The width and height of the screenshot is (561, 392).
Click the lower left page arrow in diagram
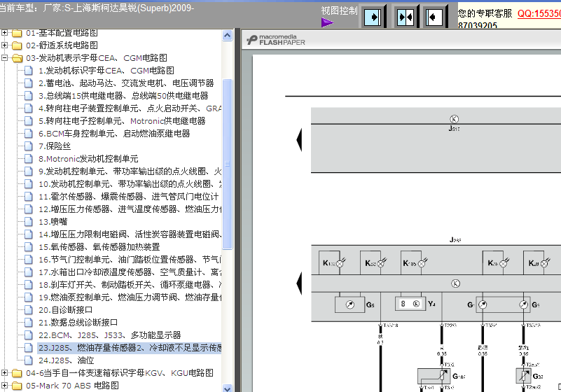click(x=299, y=283)
